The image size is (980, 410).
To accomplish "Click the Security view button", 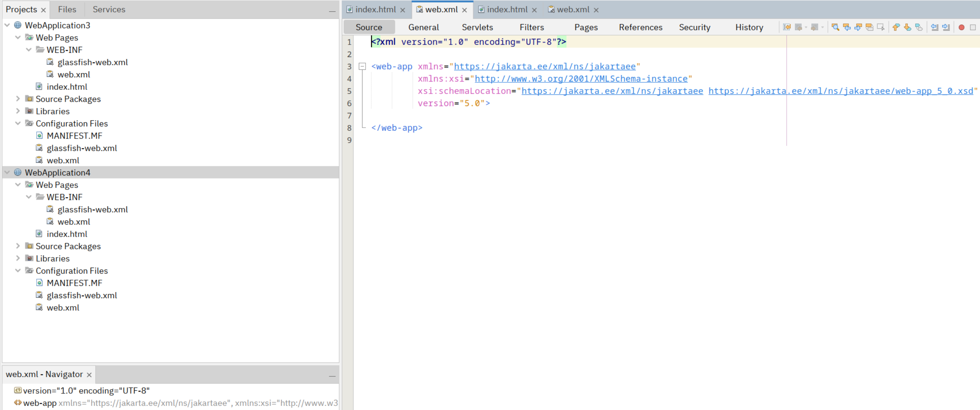I will click(x=694, y=27).
